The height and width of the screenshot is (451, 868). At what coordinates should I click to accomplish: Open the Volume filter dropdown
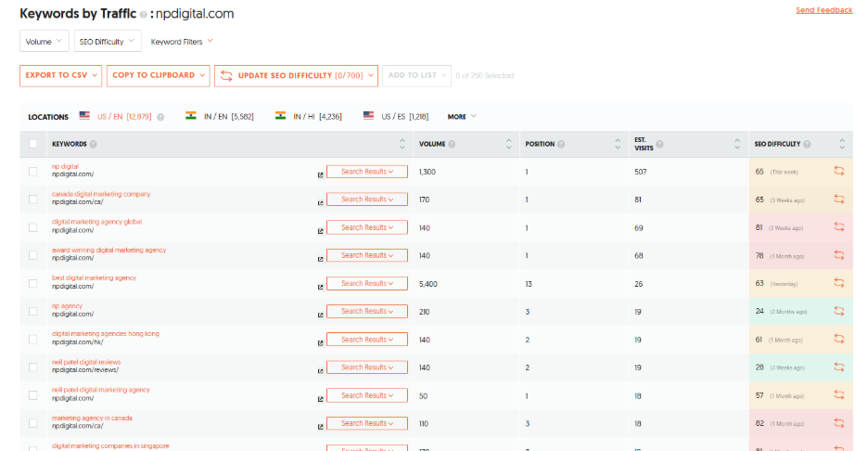(x=45, y=41)
